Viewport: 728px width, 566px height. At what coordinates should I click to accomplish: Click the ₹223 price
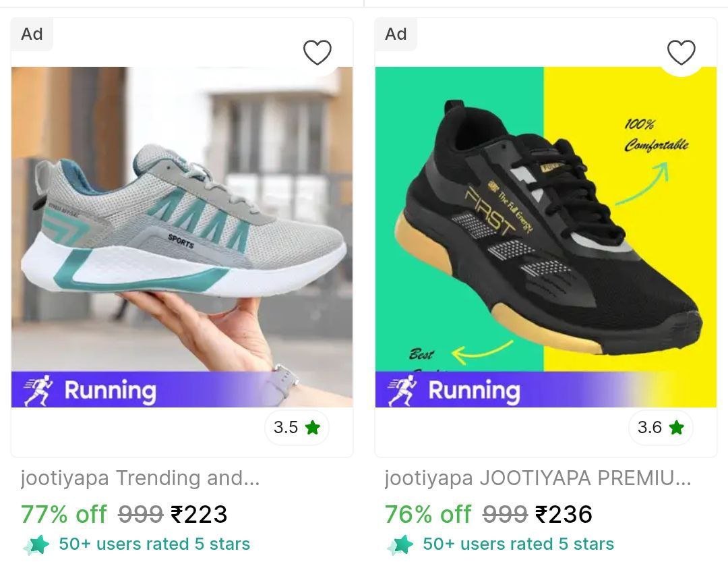tap(199, 515)
